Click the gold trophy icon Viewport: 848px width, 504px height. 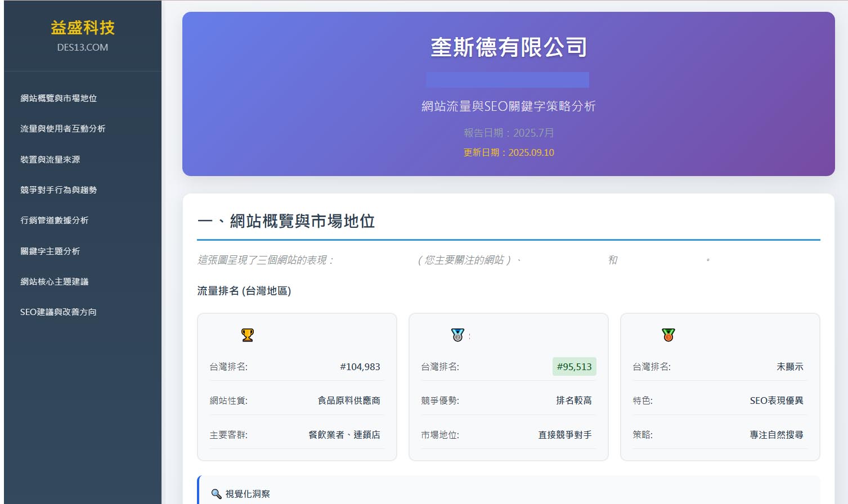(x=248, y=335)
